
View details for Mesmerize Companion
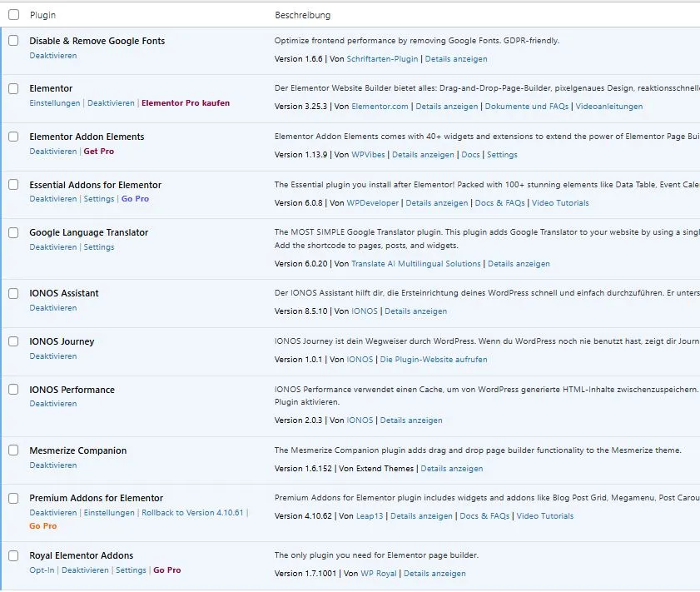(451, 468)
